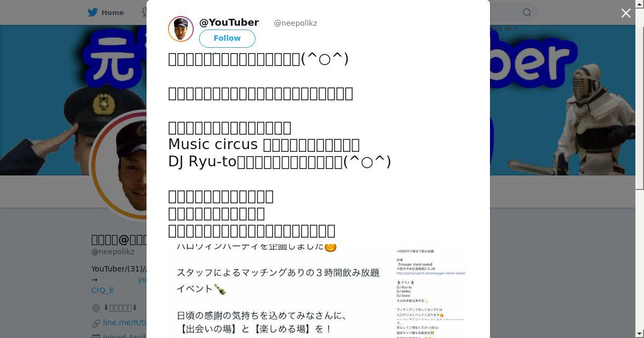Screen dimensions: 644x338
Task: Open the @YouTuber display name in tweet
Action: click(x=229, y=23)
